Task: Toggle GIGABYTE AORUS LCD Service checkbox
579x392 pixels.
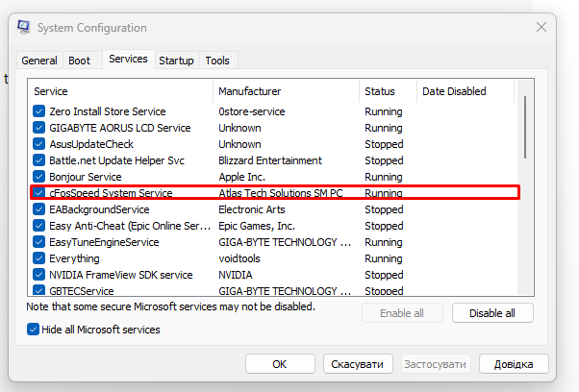Action: (38, 128)
